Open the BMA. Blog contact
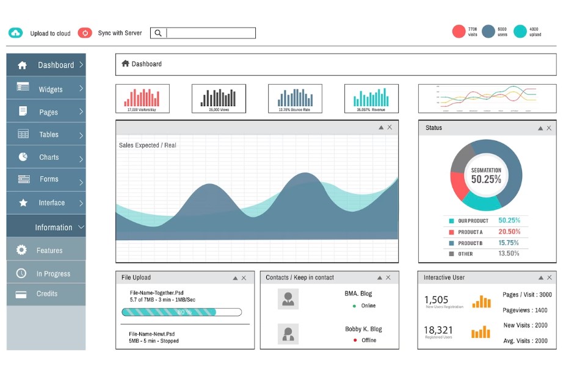 click(x=358, y=293)
